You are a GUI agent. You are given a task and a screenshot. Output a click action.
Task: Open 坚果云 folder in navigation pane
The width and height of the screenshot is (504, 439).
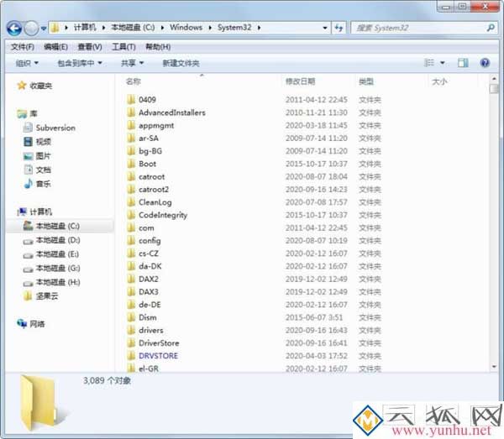(41, 296)
